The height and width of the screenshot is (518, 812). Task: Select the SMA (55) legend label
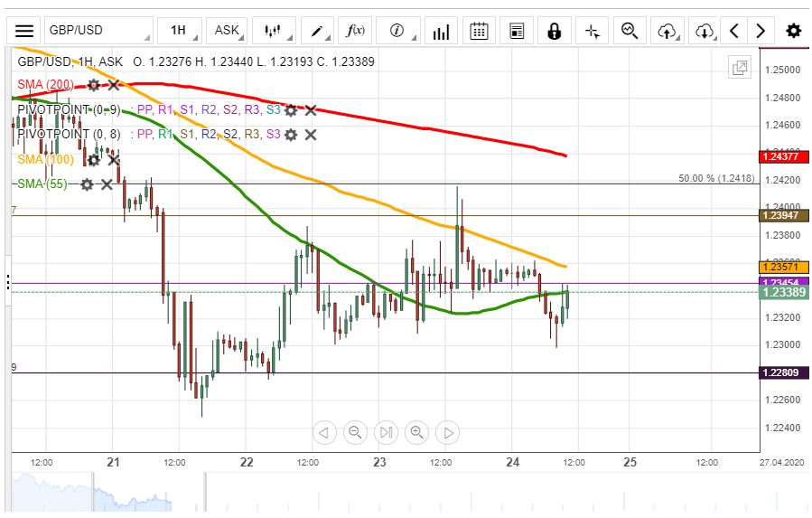pos(42,184)
